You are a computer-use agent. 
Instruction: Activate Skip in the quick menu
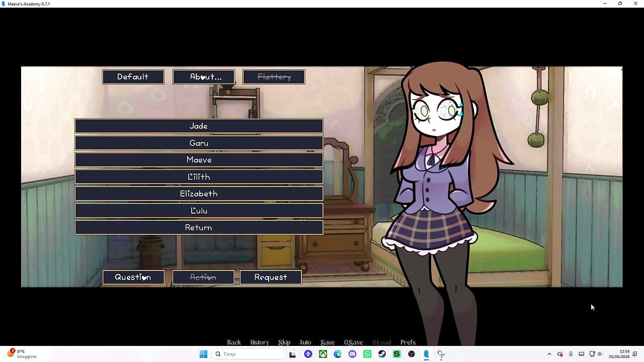pyautogui.click(x=284, y=342)
